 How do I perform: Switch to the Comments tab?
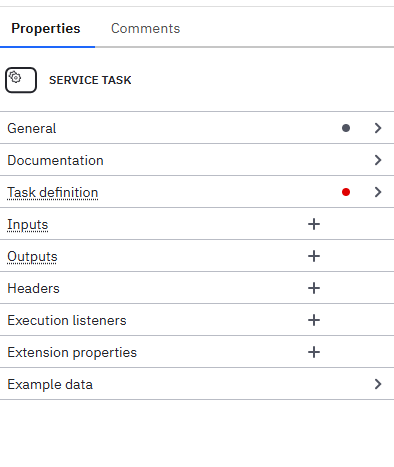145,29
